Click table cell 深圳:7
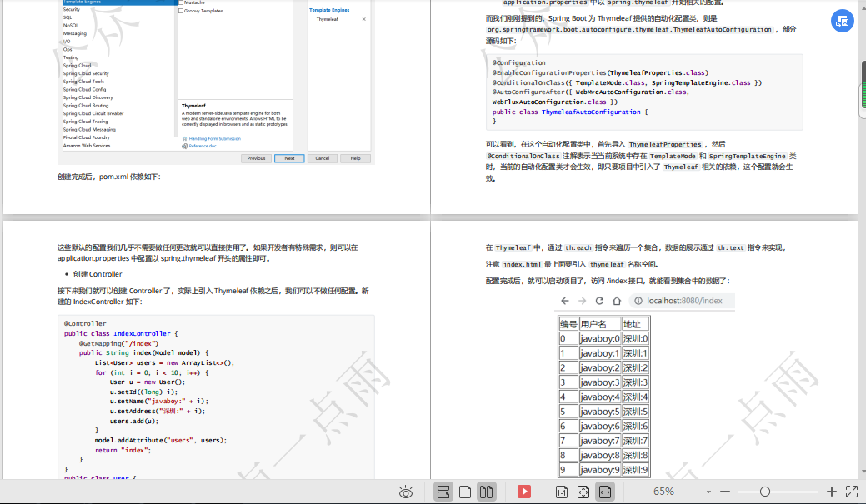This screenshot has width=866, height=504. coord(635,441)
